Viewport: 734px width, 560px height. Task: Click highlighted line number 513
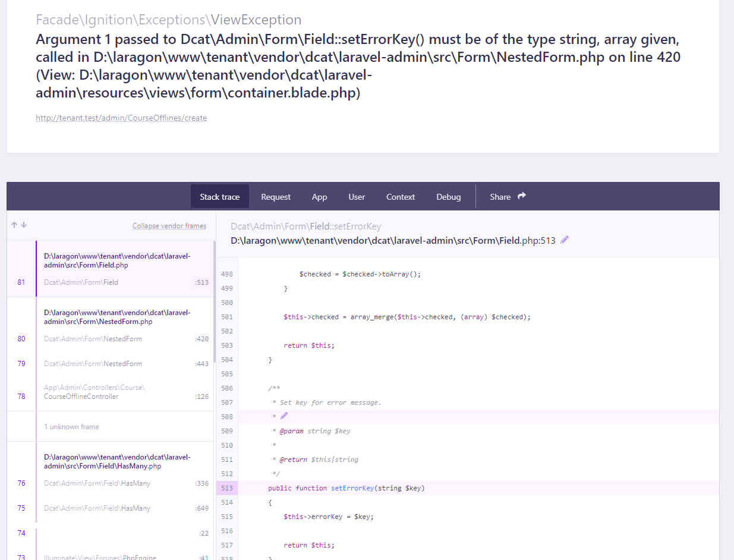pos(226,488)
